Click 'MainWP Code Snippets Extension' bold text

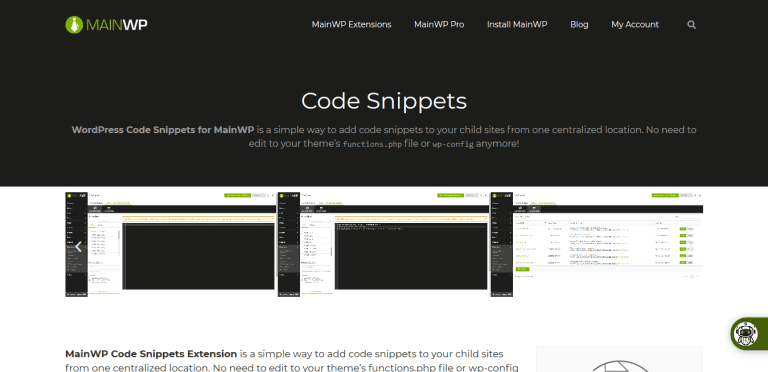(x=151, y=353)
